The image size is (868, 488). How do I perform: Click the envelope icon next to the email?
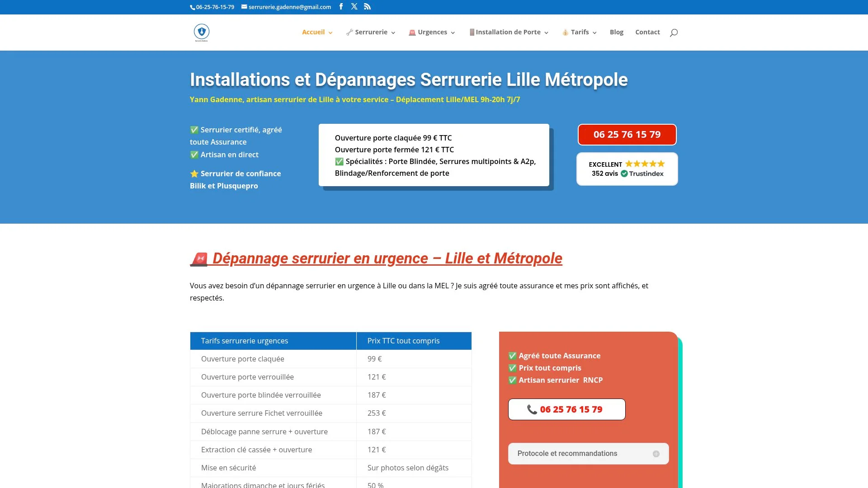pyautogui.click(x=243, y=7)
